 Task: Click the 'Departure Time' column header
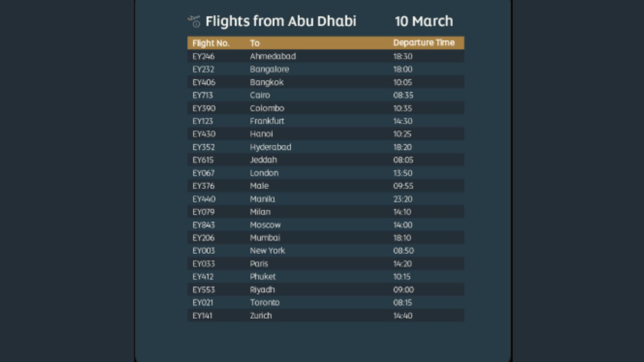[424, 43]
